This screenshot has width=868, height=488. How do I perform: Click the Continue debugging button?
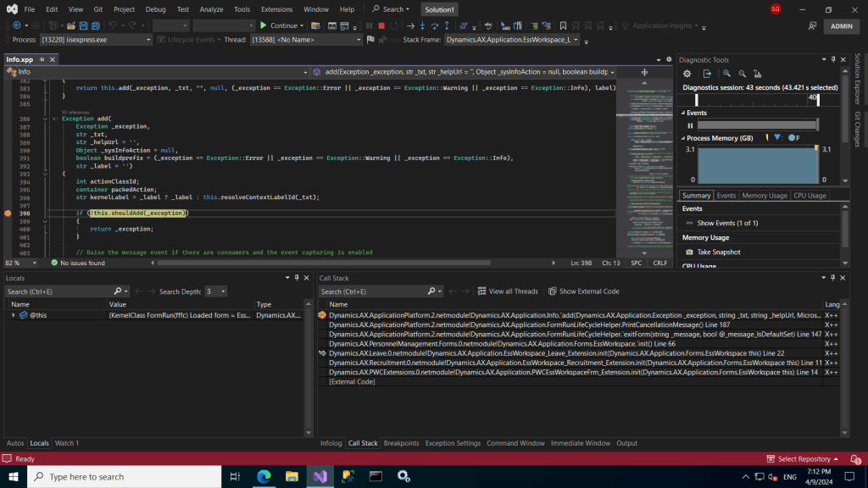click(x=278, y=25)
